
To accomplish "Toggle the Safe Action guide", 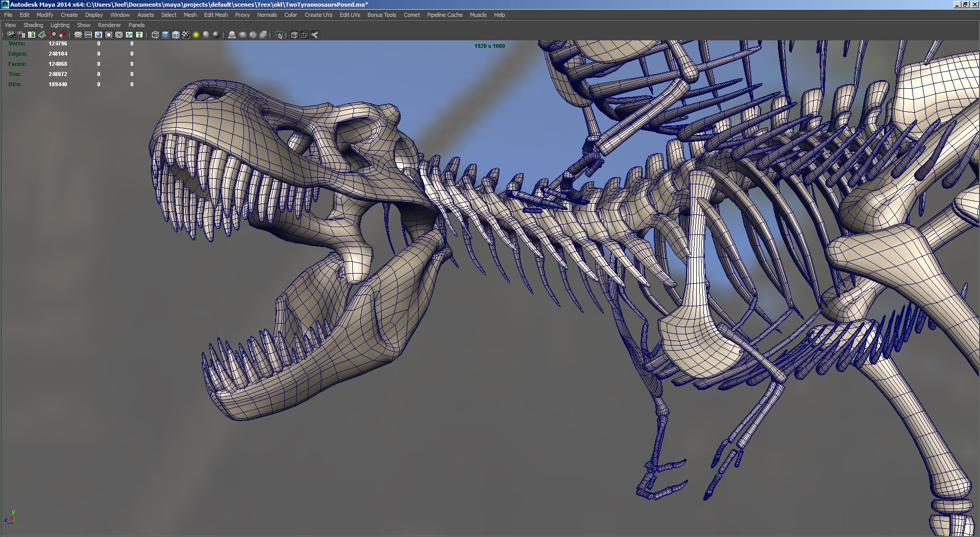I will click(129, 35).
